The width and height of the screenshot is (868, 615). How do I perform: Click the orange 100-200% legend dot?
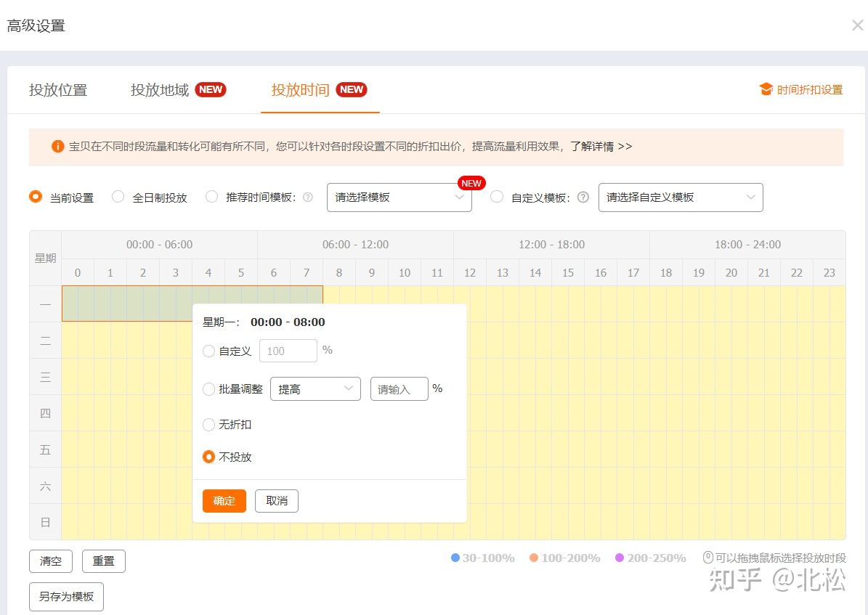pos(534,558)
